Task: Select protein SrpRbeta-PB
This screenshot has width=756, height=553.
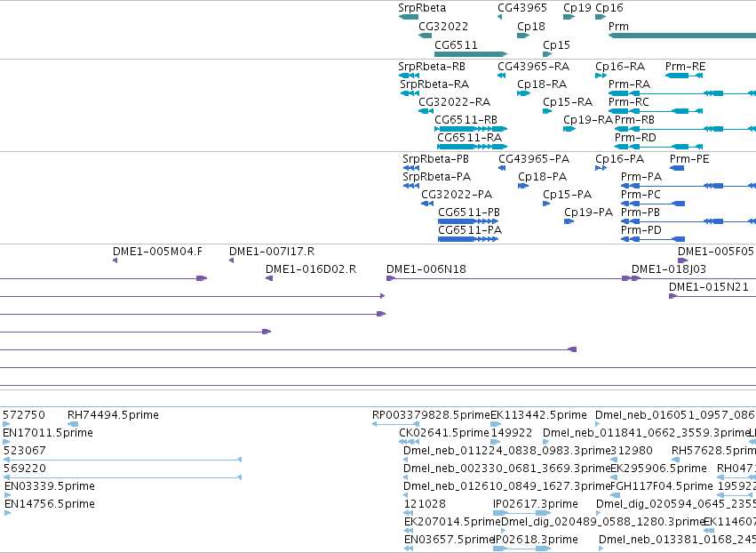Action: (410, 168)
